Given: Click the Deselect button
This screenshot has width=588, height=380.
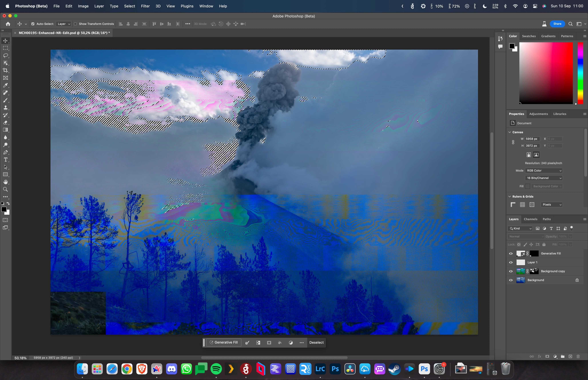Looking at the screenshot, I should click(x=316, y=343).
